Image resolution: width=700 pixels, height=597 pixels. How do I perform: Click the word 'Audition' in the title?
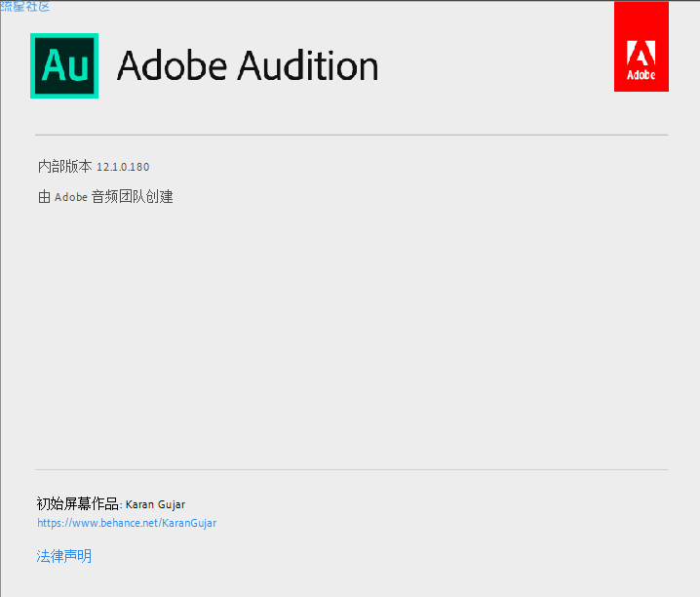click(x=308, y=66)
